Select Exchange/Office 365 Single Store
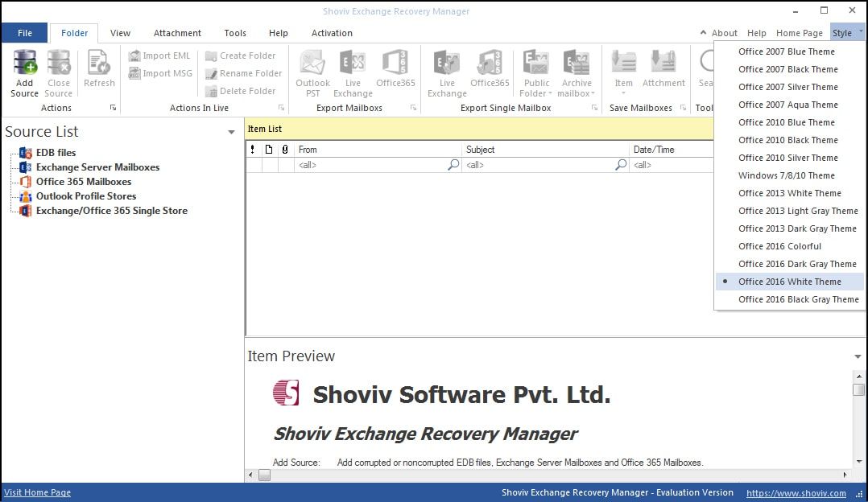This screenshot has width=868, height=502. [112, 211]
